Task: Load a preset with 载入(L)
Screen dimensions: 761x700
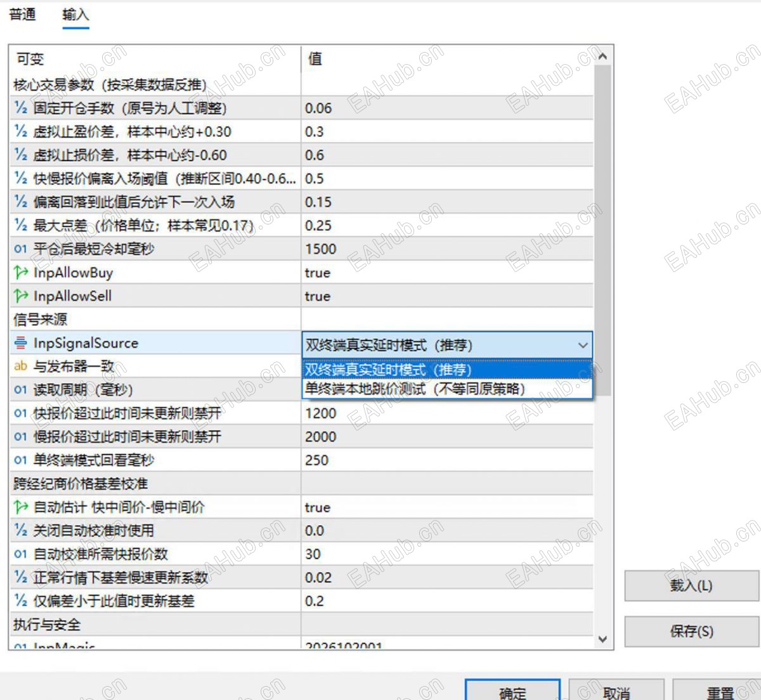Action: [691, 585]
